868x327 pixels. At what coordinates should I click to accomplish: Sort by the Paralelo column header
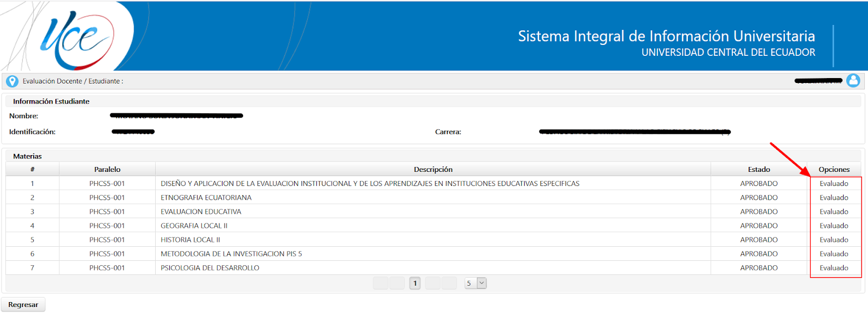107,169
